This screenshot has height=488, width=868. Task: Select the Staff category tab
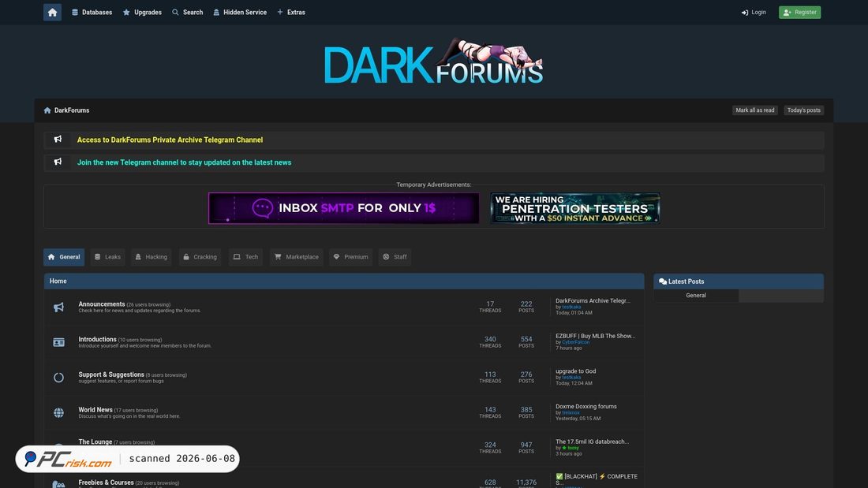pyautogui.click(x=395, y=257)
